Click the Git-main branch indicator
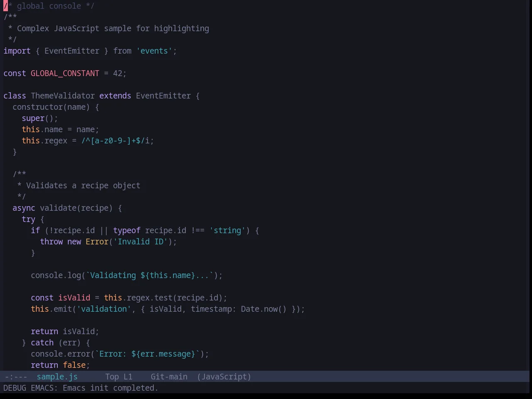The width and height of the screenshot is (532, 399). coord(169,377)
